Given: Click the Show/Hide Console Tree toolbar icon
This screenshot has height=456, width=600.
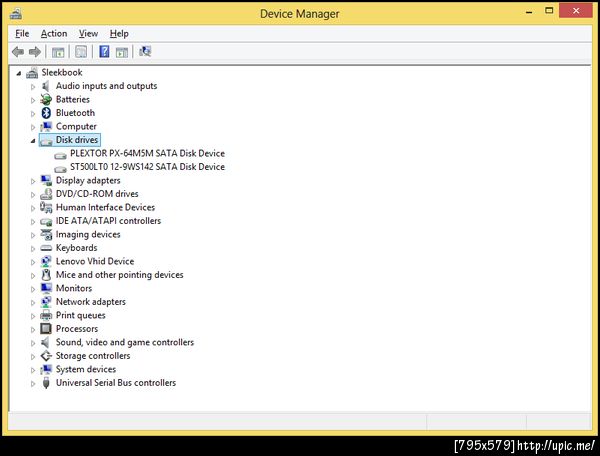Looking at the screenshot, I should pos(58,52).
